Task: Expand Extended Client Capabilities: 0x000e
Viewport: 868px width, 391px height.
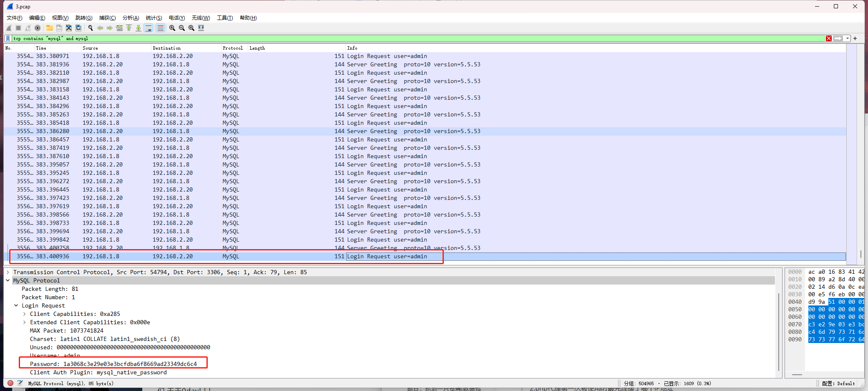Action: (x=25, y=322)
